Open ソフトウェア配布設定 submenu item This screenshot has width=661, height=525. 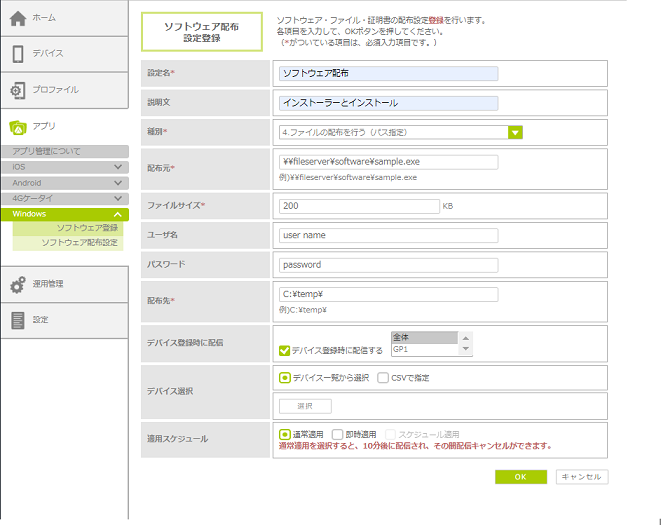click(79, 243)
